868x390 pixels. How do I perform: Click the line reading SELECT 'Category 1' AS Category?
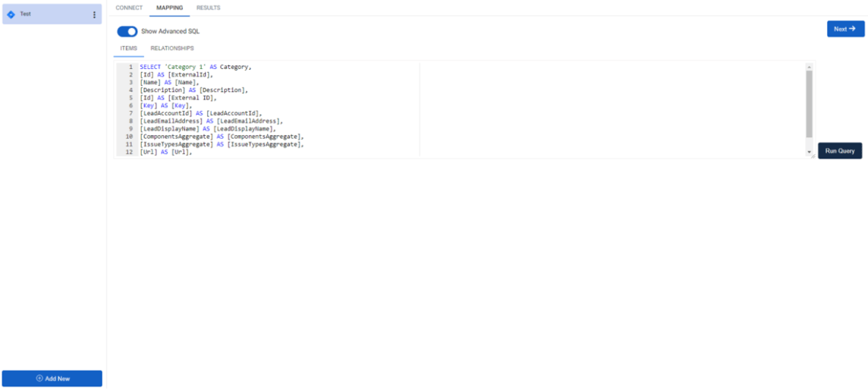click(196, 67)
